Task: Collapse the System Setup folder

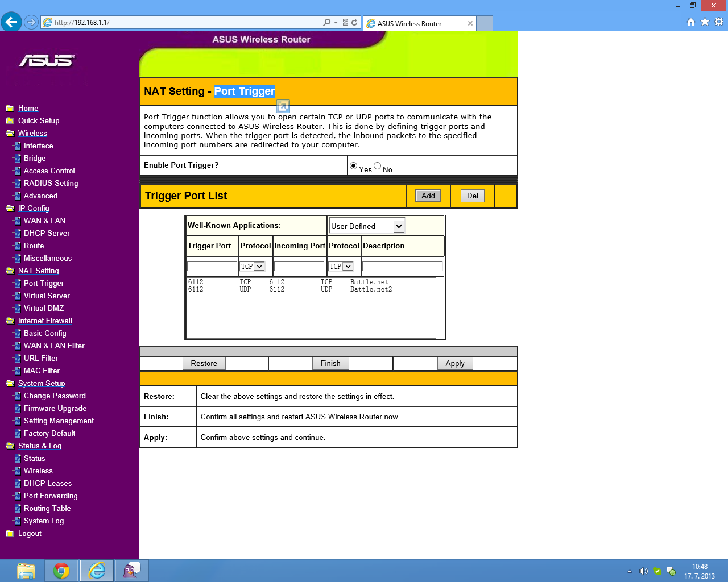Action: pos(10,383)
